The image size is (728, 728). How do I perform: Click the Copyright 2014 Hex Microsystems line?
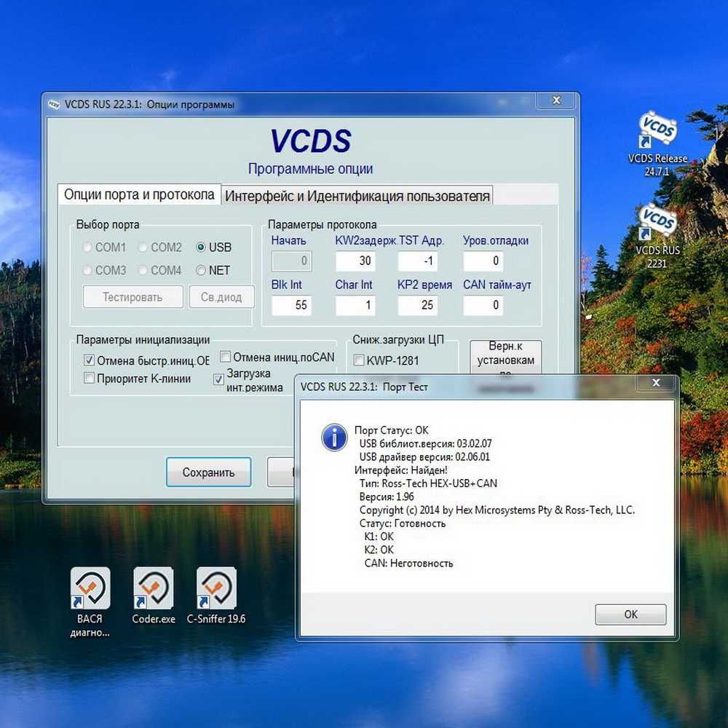pyautogui.click(x=496, y=510)
